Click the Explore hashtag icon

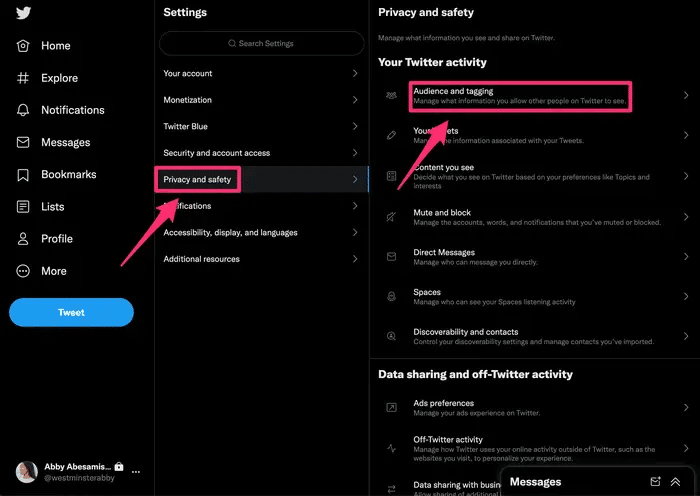pyautogui.click(x=23, y=78)
